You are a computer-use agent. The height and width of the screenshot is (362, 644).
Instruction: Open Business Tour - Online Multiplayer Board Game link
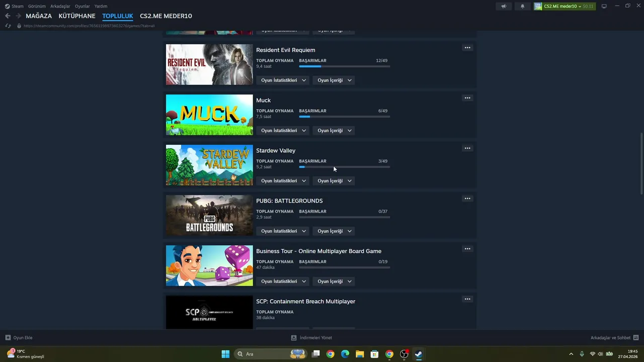(319, 251)
